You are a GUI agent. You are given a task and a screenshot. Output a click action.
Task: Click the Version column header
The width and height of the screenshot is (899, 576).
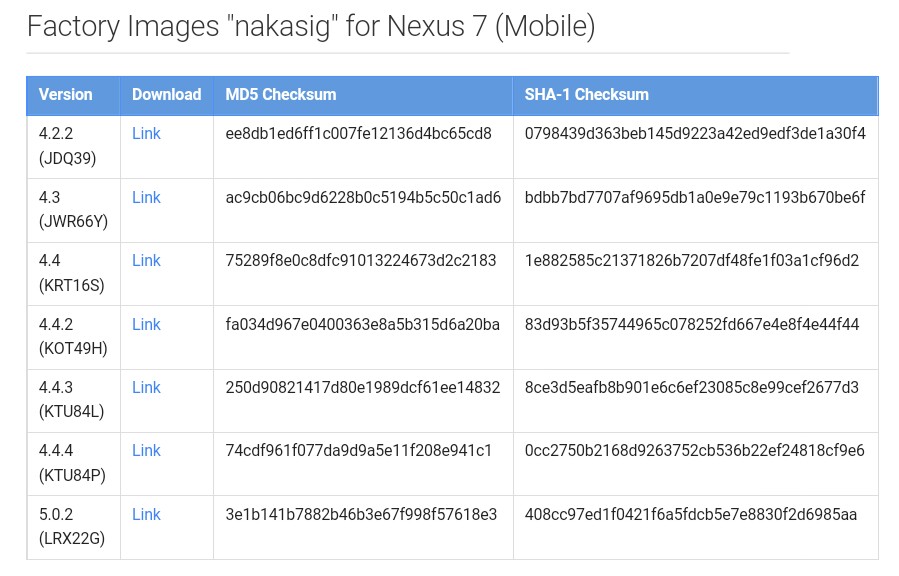(65, 95)
